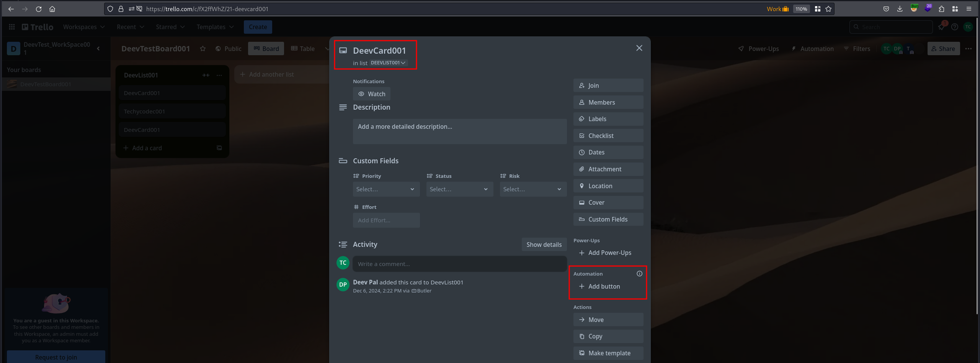
Task: Click Add button under Automation
Action: [608, 286]
